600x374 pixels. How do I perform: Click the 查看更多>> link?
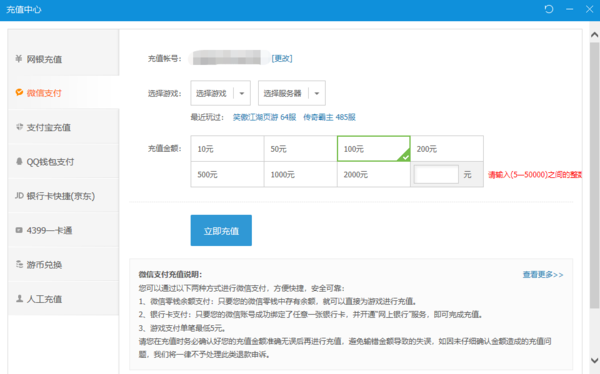click(543, 274)
